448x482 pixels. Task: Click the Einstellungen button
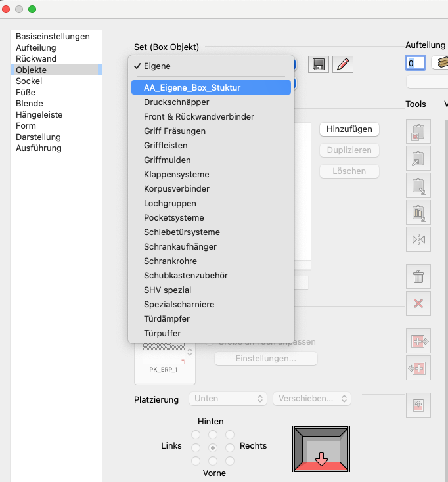point(266,359)
